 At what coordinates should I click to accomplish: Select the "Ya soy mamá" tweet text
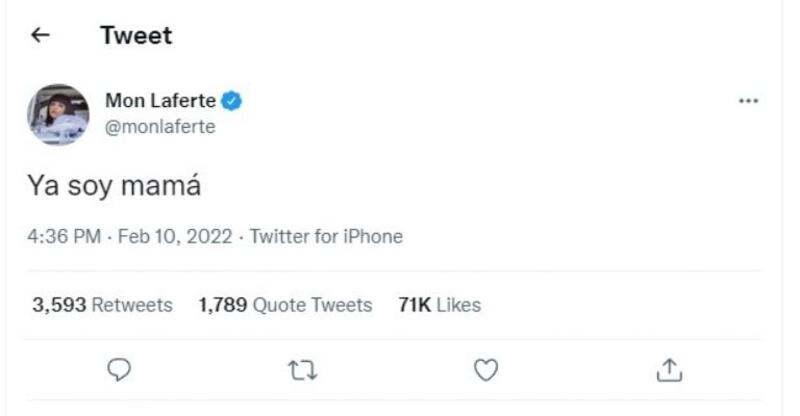pos(114,186)
